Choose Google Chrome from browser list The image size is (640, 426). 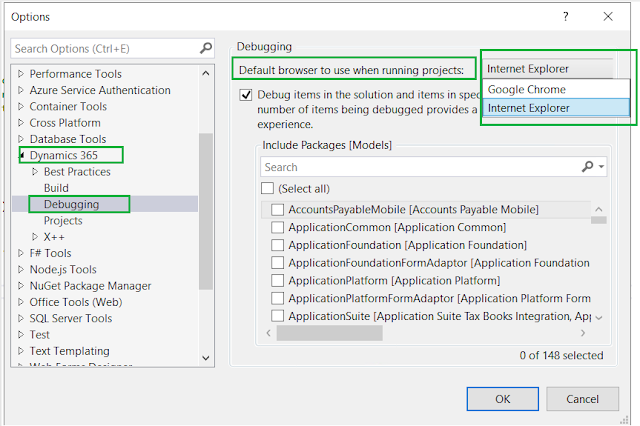pos(556,89)
